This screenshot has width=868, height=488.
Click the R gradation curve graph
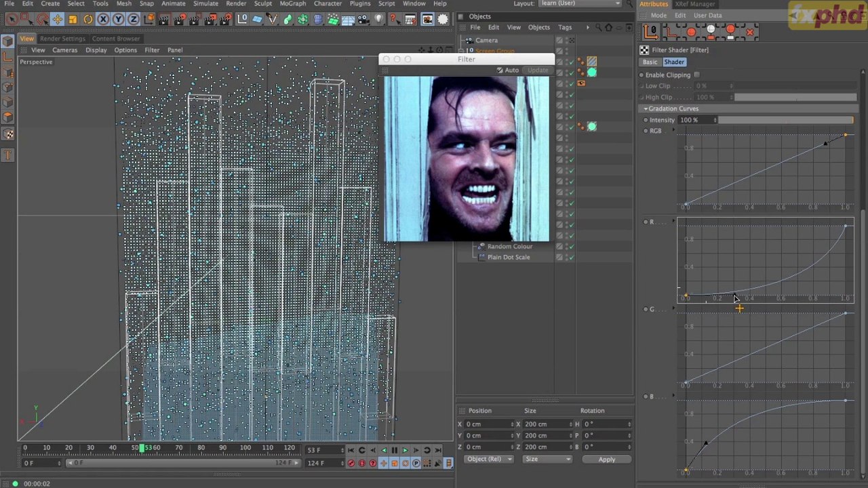[765, 261]
